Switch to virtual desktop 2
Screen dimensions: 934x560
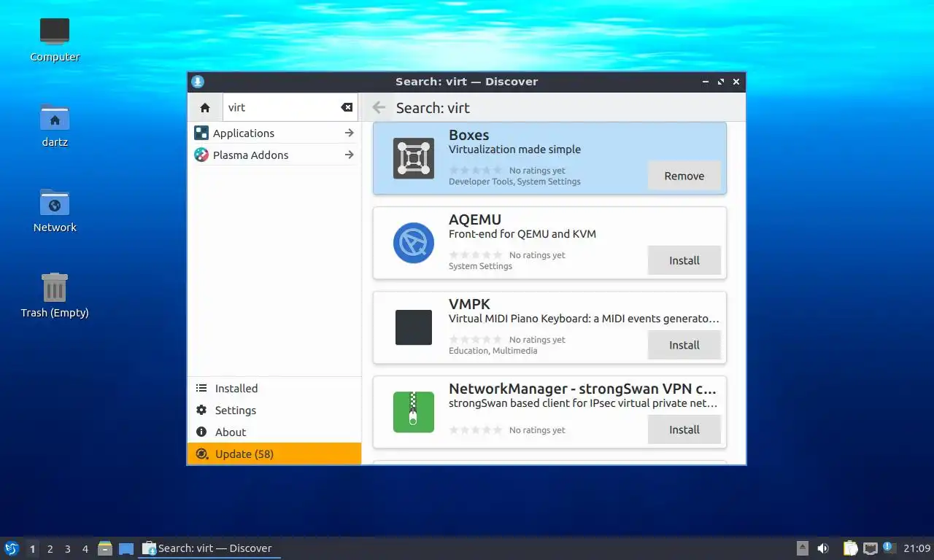pyautogui.click(x=50, y=549)
